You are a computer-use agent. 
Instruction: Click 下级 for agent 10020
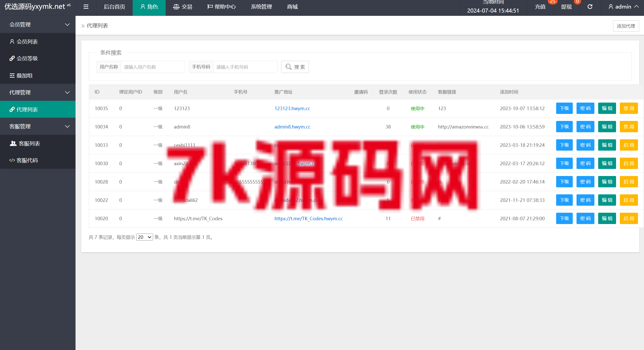tap(564, 218)
